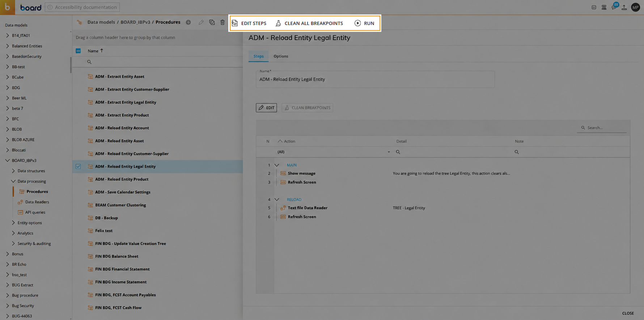
Task: Expand Analytics node
Action: [13, 233]
